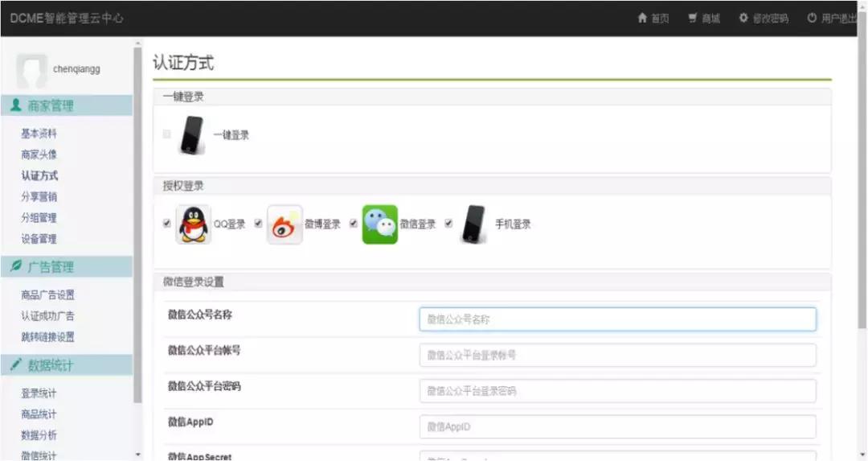Click the QQ penguin icon
This screenshot has width=868, height=461.
pyautogui.click(x=193, y=224)
